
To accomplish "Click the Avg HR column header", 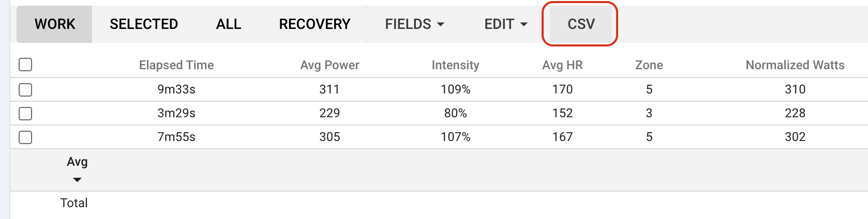I will point(562,65).
